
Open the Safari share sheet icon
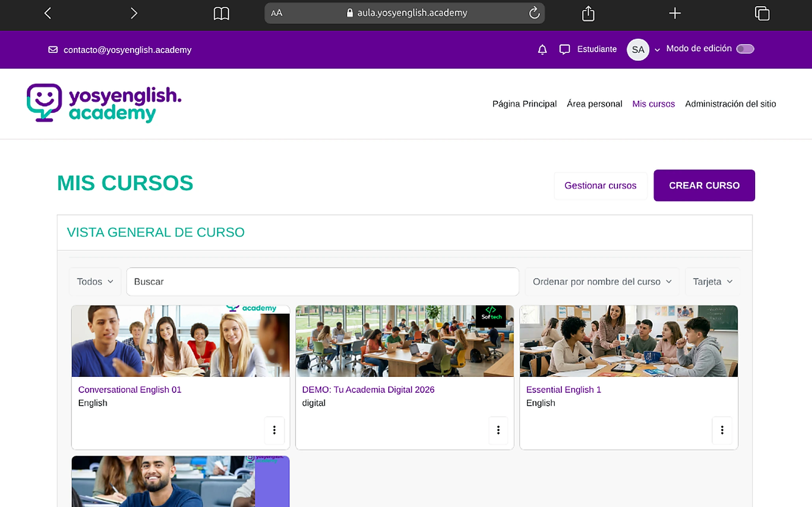[x=588, y=13]
